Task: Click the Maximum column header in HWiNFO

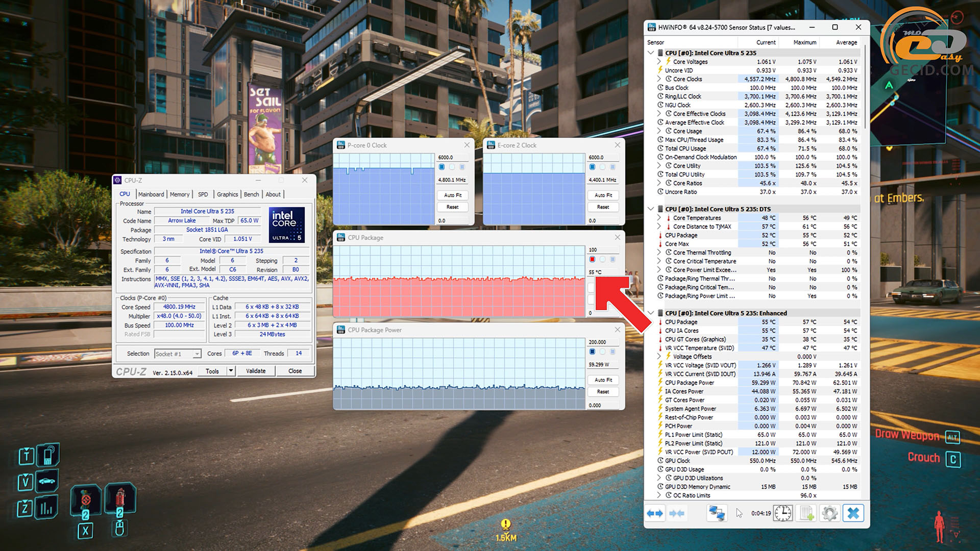Action: point(804,42)
